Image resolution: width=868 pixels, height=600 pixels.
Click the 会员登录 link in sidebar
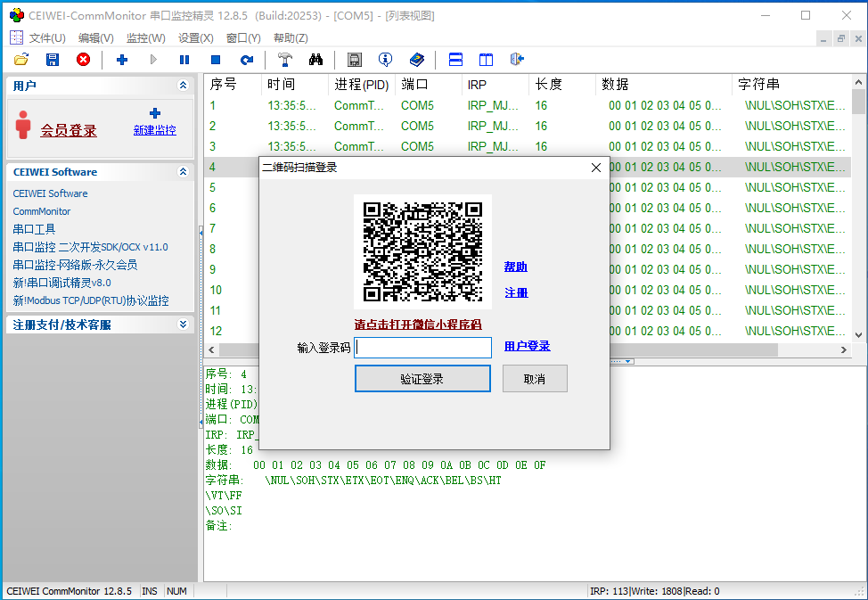pyautogui.click(x=69, y=130)
